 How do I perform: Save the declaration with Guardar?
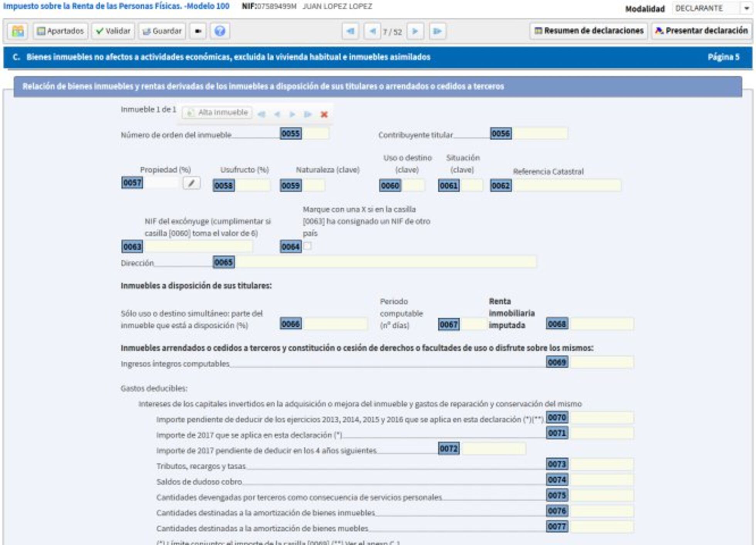tap(162, 31)
